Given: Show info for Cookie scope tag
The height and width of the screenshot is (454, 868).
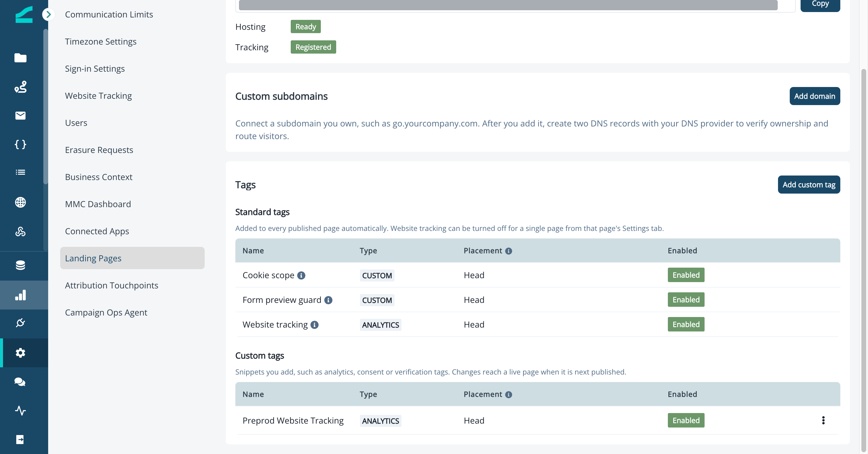Looking at the screenshot, I should coord(301,275).
